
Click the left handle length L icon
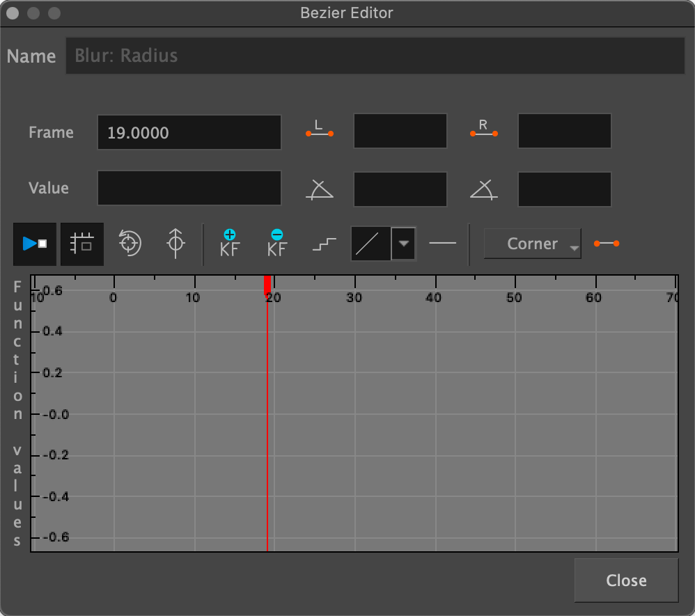click(x=320, y=130)
